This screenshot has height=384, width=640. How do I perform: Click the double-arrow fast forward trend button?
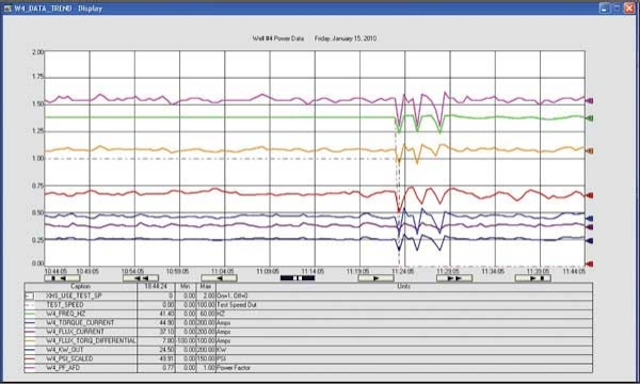(x=454, y=278)
